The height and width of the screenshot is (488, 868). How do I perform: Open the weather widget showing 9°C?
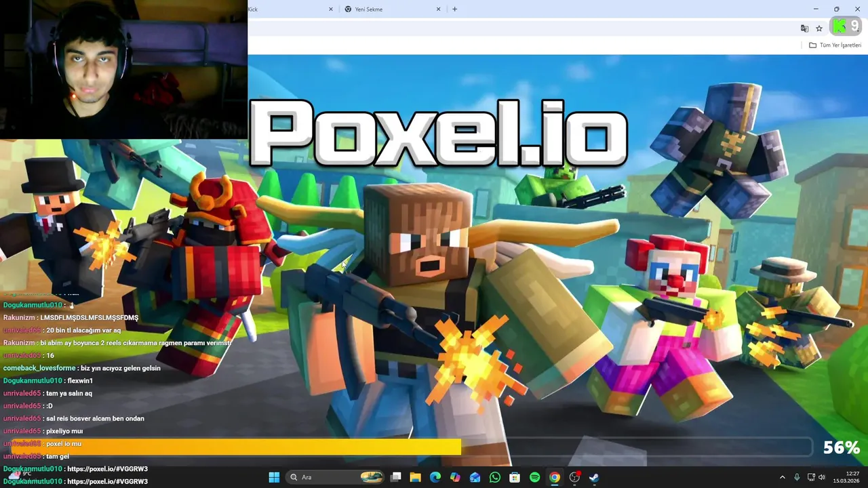pyautogui.click(x=20, y=477)
